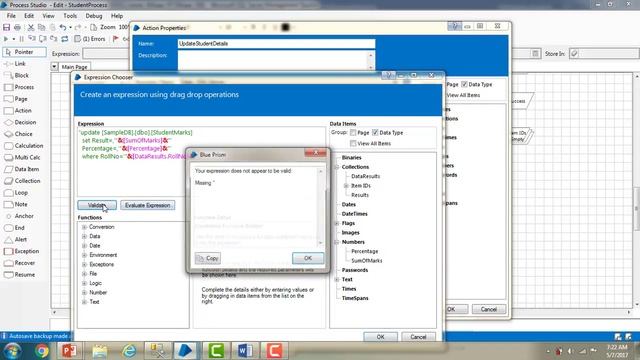Click Cancel in the Action Properties window

[x=489, y=309]
